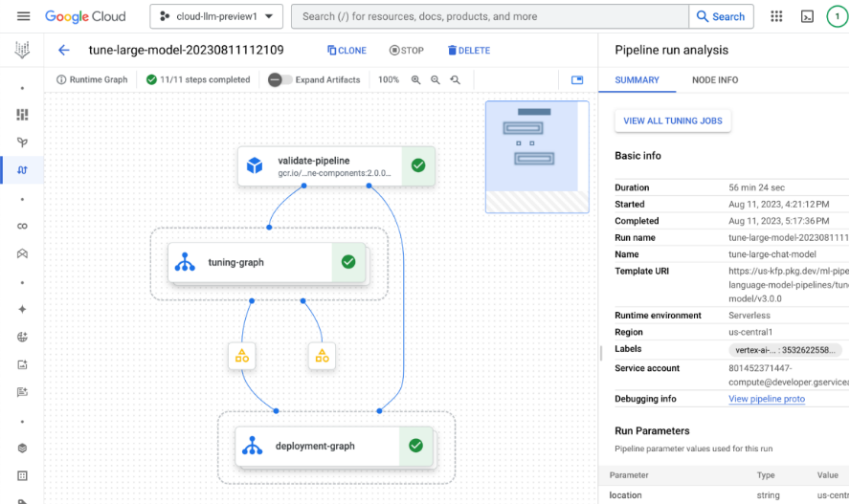The image size is (850, 504).
Task: Activate Cloud Shell terminal icon
Action: tap(807, 16)
